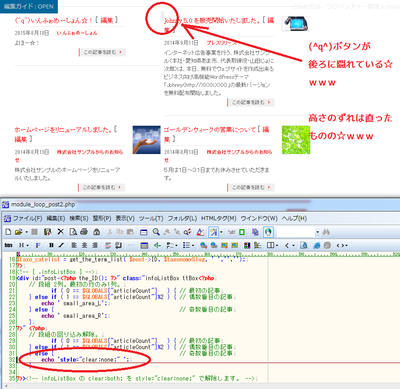The height and width of the screenshot is (389, 400).
Task: Click the replace icon with red arrows
Action: tap(188, 232)
